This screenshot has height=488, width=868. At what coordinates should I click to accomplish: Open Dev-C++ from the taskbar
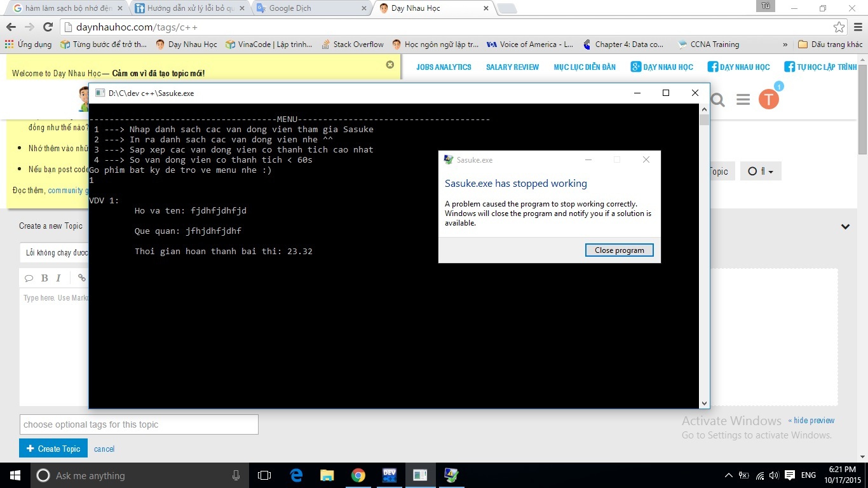pos(389,475)
